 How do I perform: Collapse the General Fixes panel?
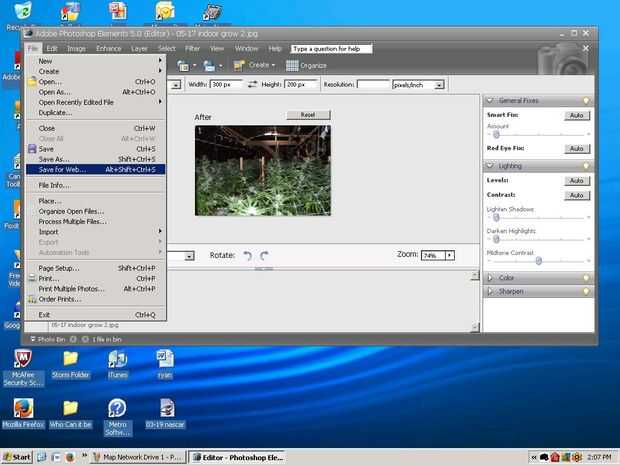coord(490,100)
